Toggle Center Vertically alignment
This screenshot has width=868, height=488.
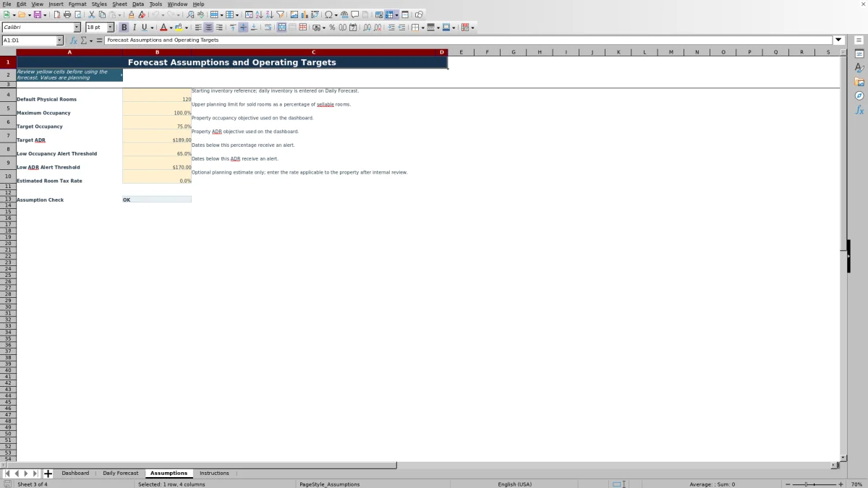(243, 27)
